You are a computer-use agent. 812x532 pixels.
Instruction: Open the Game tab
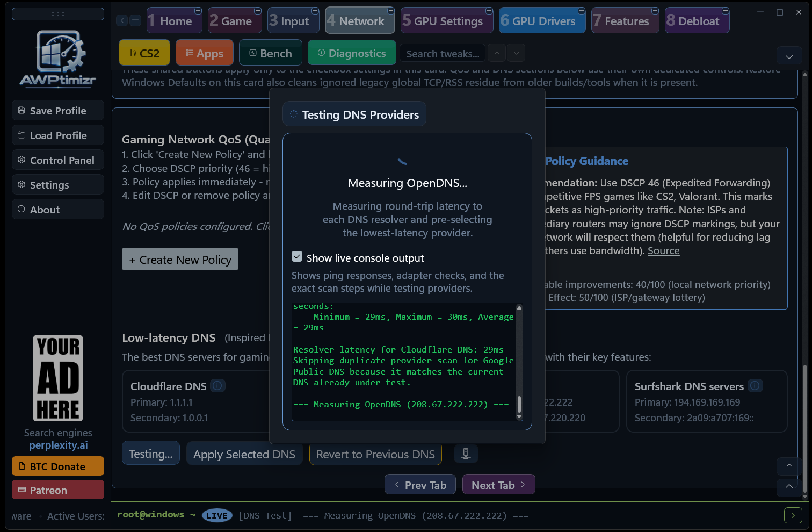pyautogui.click(x=235, y=20)
